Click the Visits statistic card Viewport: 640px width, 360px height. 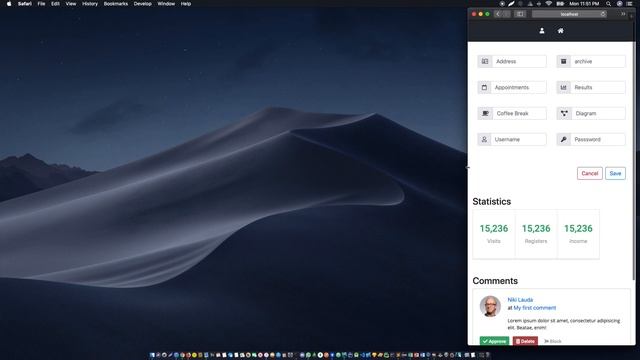pos(494,234)
